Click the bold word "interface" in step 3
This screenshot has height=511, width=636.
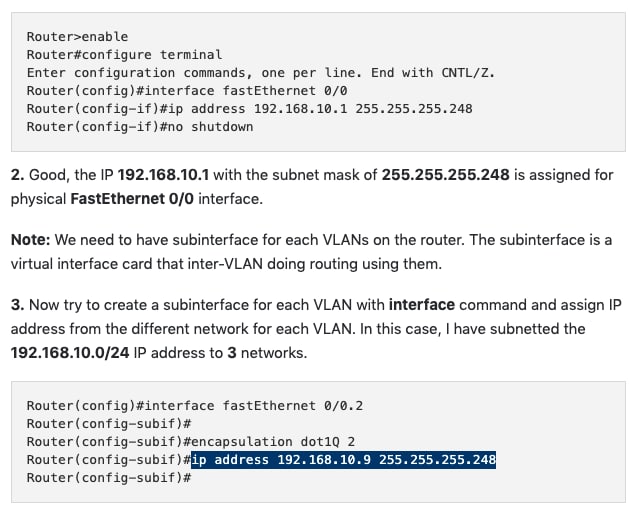point(421,305)
